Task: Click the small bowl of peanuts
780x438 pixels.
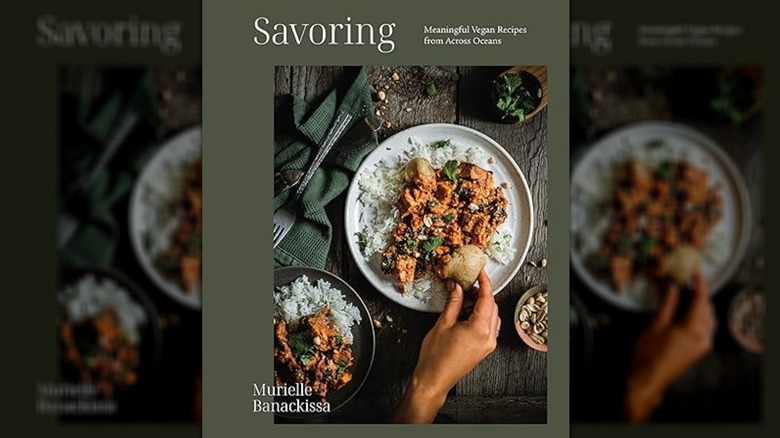Action: [x=532, y=319]
